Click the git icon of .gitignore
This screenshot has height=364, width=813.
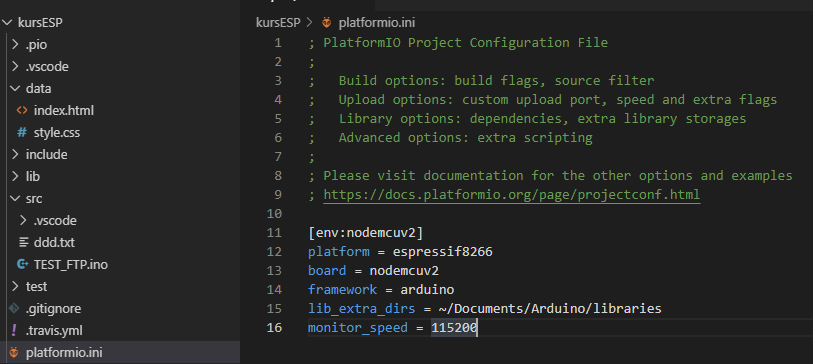point(14,309)
